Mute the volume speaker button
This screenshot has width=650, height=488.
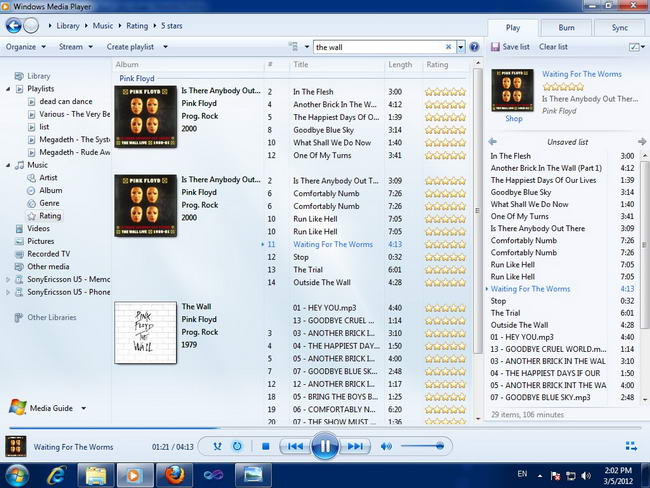[386, 447]
